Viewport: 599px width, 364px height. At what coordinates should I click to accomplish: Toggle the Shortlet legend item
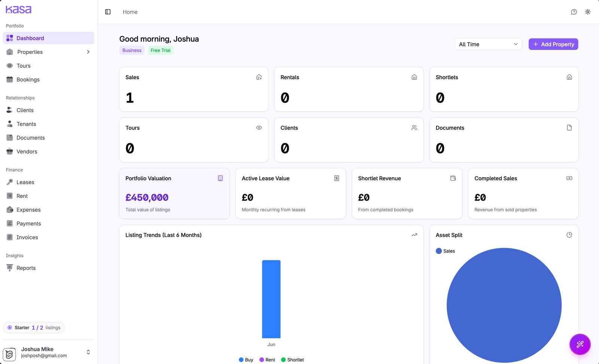pyautogui.click(x=292, y=360)
